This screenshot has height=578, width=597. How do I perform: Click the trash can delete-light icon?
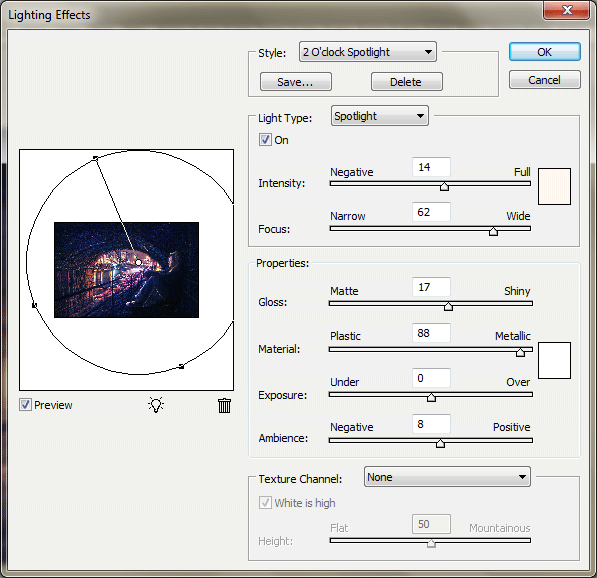[224, 406]
